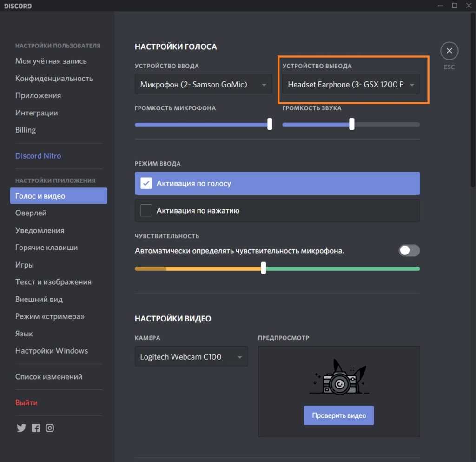
Task: Open the Оверлей settings section
Action: point(31,213)
